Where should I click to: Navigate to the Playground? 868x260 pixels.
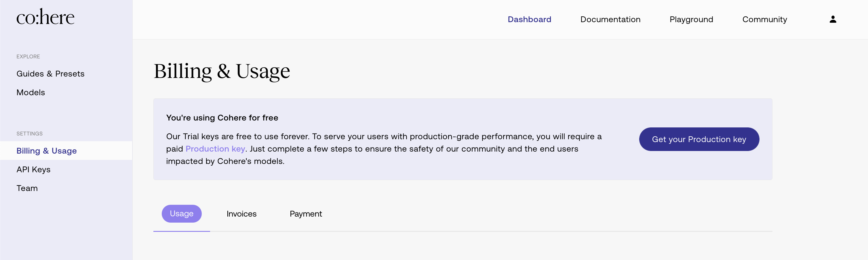point(691,20)
